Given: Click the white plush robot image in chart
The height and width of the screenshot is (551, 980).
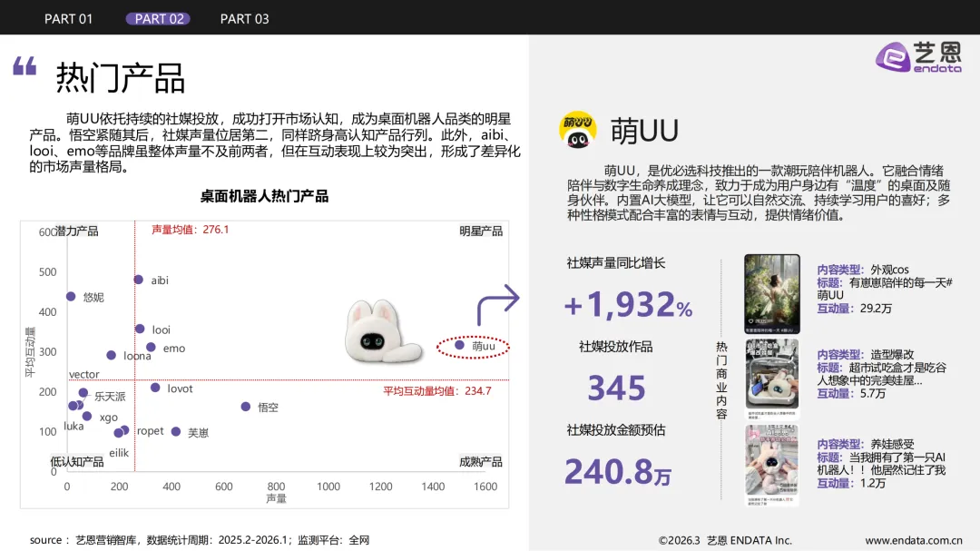Looking at the screenshot, I should coord(383,330).
